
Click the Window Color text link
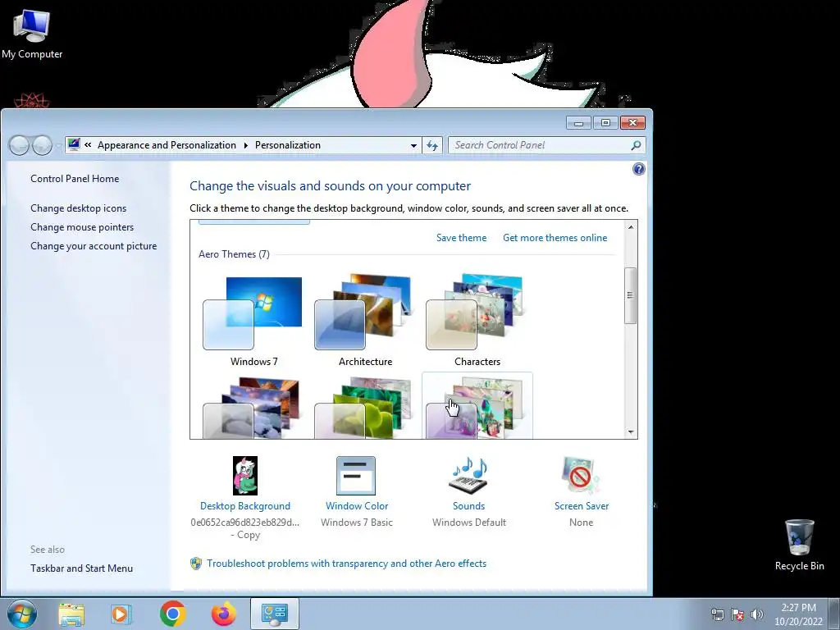pyautogui.click(x=357, y=506)
